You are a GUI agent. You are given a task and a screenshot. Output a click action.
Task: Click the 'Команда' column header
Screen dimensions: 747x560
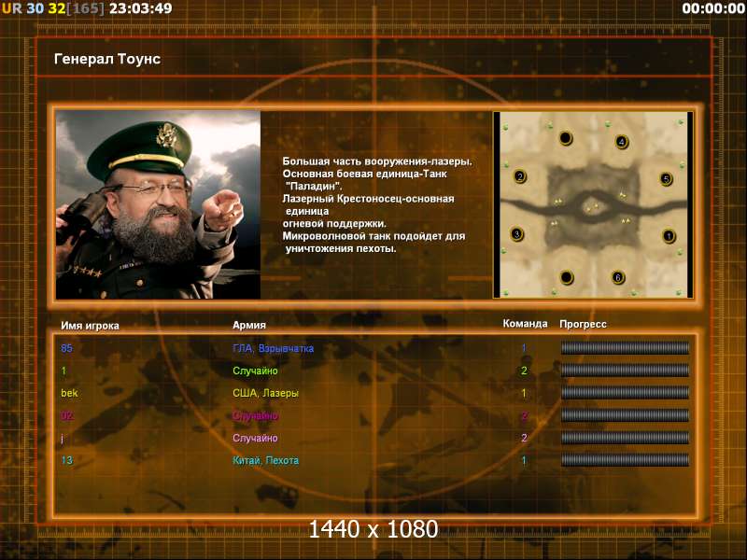pos(525,324)
